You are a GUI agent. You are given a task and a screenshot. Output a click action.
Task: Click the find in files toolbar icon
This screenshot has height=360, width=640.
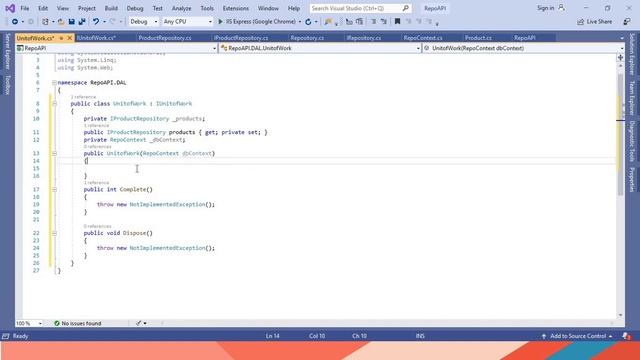pos(328,22)
